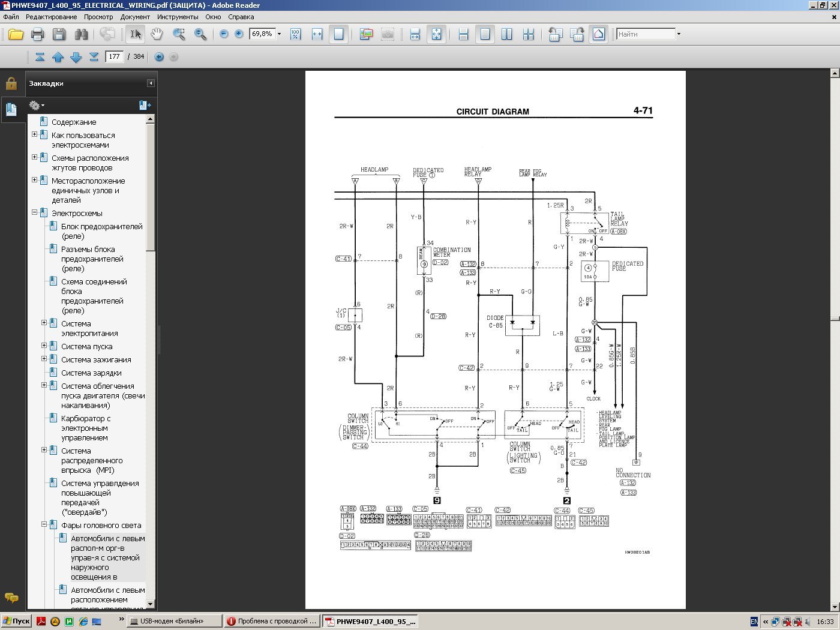Image resolution: width=840 pixels, height=630 pixels.
Task: Click the Snapshot camera tool
Action: pyautogui.click(x=388, y=34)
